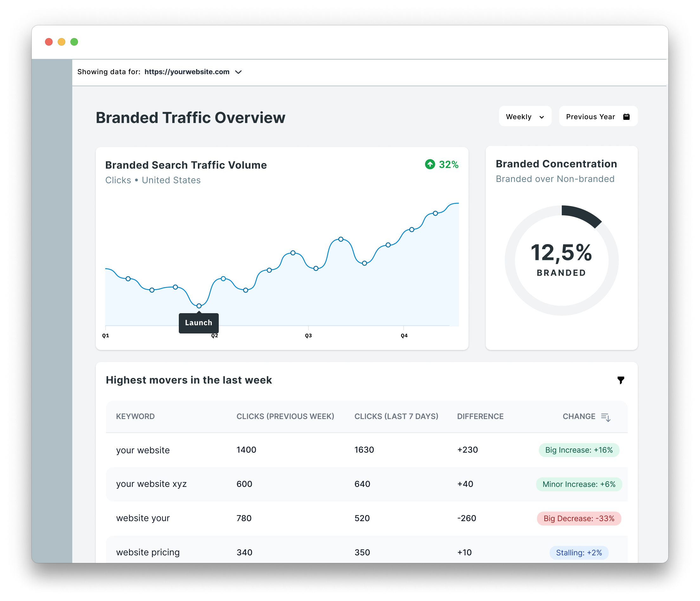This screenshot has width=700, height=601.
Task: Open the filter funnel icon for highest movers
Action: point(620,380)
